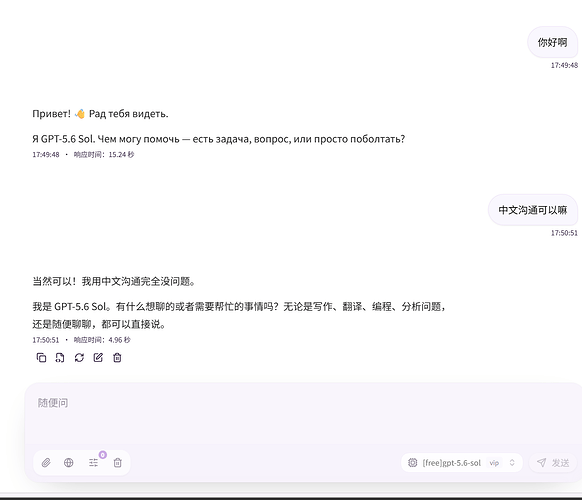Click the 17:49:48 timestamp under 你好啊 bubble
The height and width of the screenshot is (500, 582).
click(x=564, y=65)
